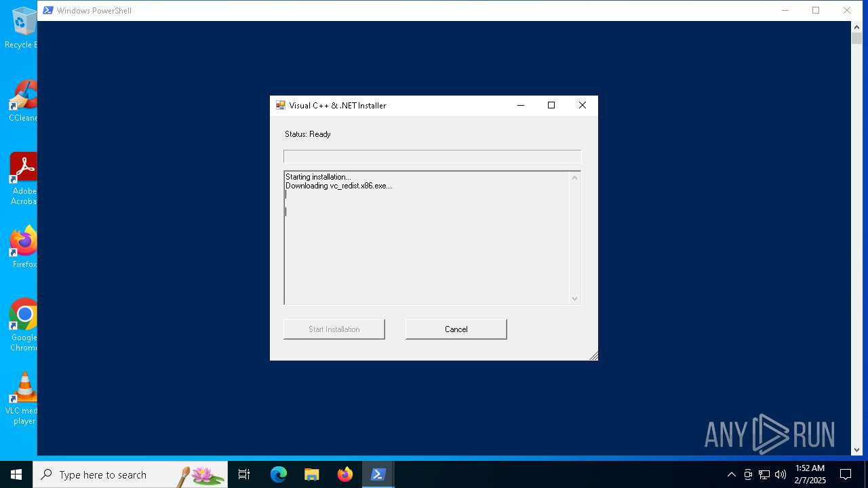Click the disabled Start Installation button
This screenshot has width=868, height=488.
tap(334, 329)
